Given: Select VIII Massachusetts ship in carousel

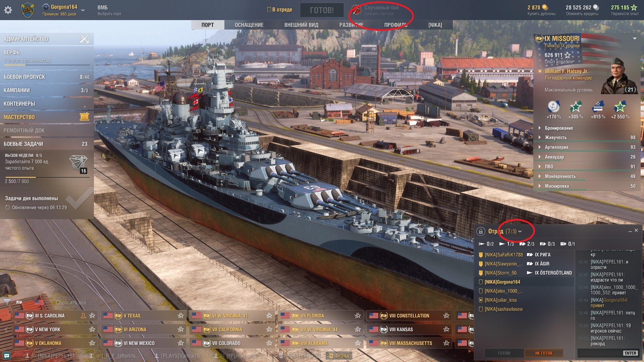Looking at the screenshot, I should coord(409,343).
